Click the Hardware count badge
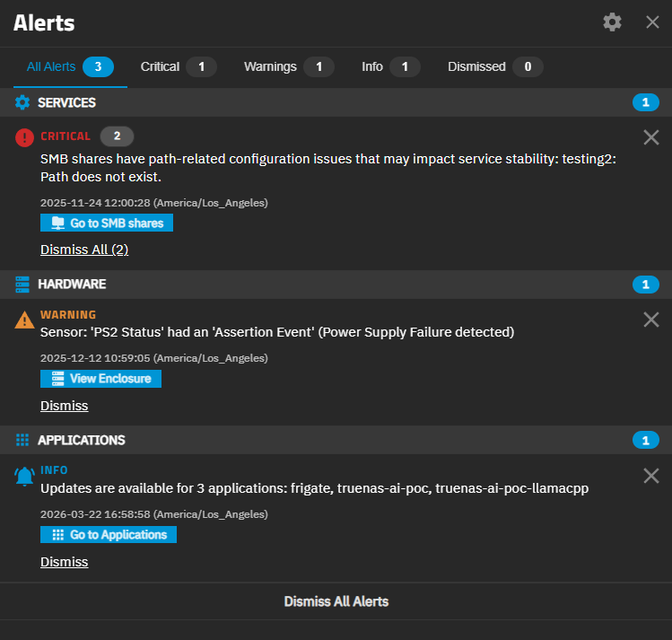The height and width of the screenshot is (640, 672). tap(645, 285)
